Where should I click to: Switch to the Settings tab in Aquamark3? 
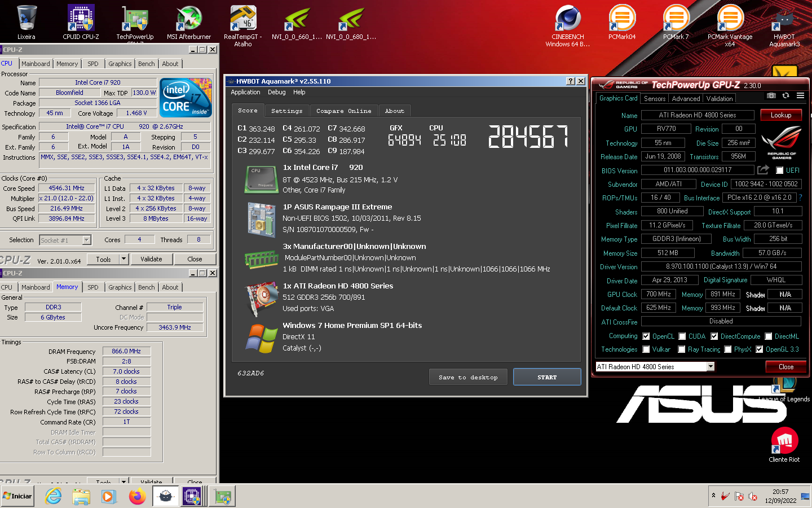(x=287, y=111)
